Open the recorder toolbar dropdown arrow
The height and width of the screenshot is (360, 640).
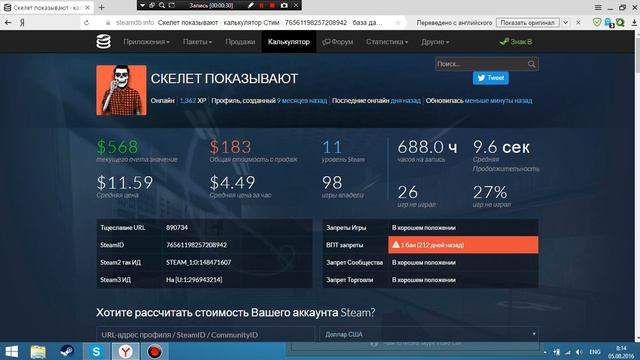142,5
